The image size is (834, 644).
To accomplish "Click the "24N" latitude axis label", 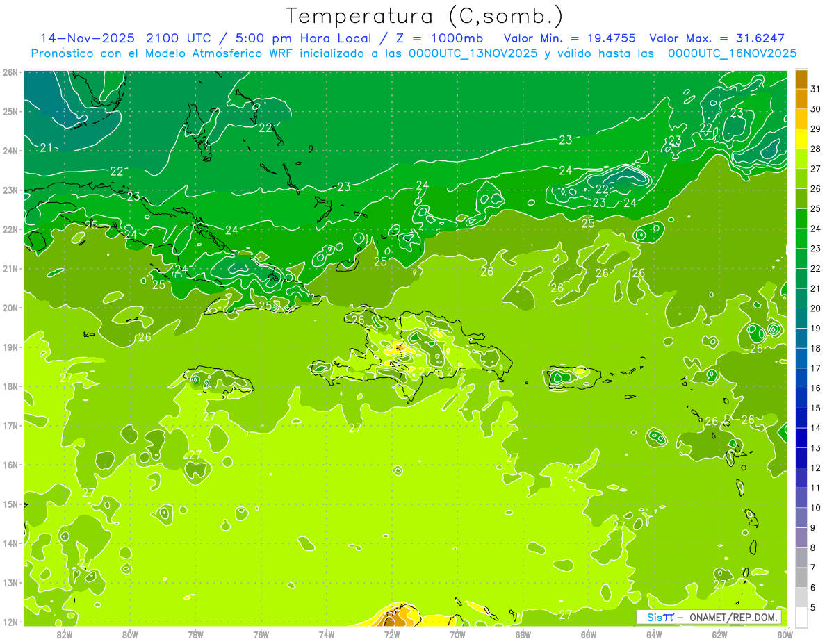I will pos(10,151).
